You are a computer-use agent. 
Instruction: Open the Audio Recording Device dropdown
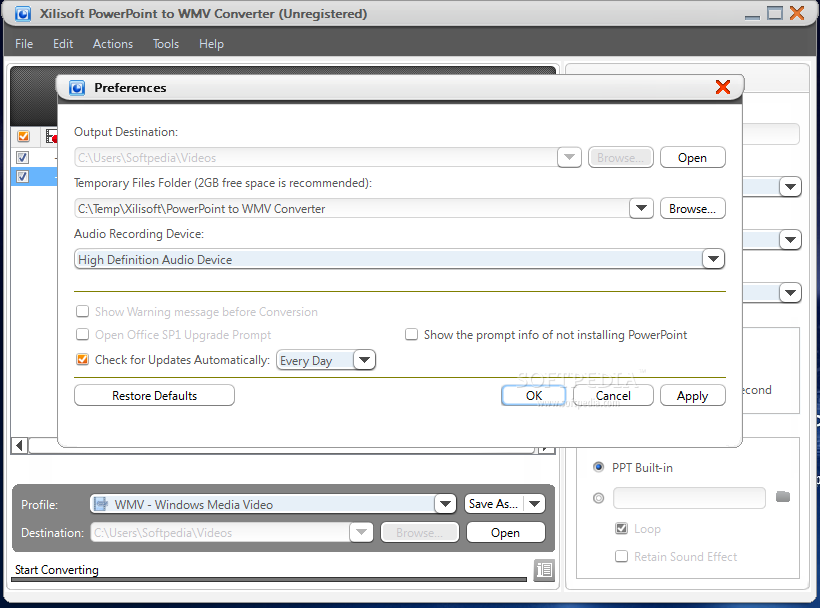713,259
